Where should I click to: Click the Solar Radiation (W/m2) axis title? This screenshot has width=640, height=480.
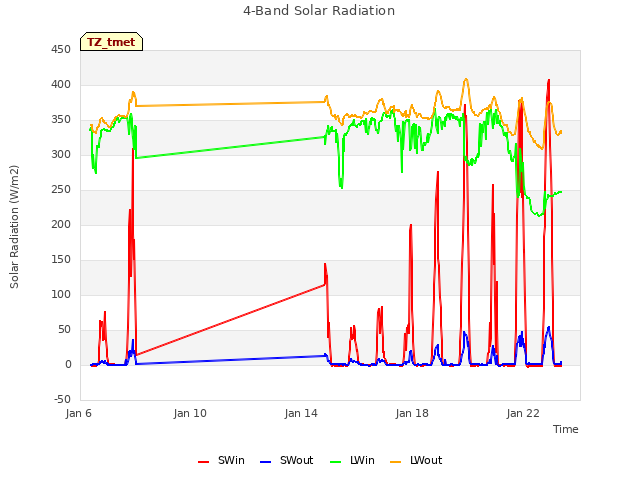[14, 227]
